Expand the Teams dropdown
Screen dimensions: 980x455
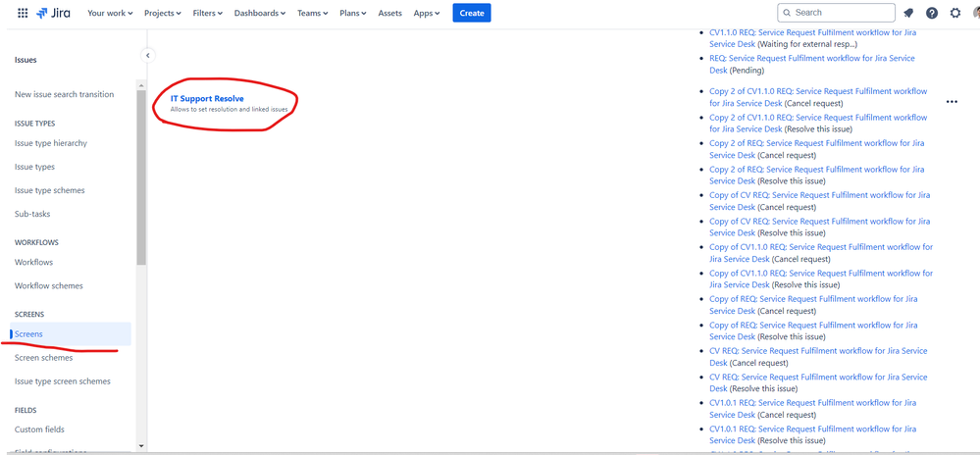tap(313, 13)
